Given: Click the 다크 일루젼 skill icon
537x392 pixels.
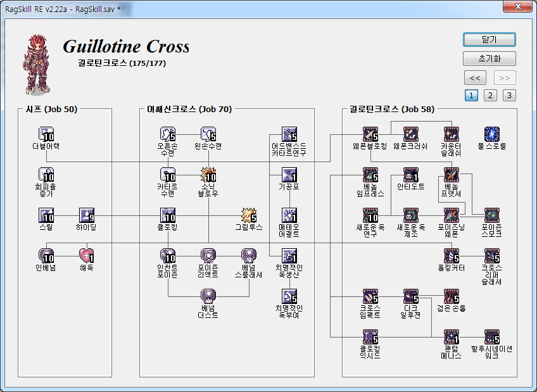Looking at the screenshot, I should point(411,296).
